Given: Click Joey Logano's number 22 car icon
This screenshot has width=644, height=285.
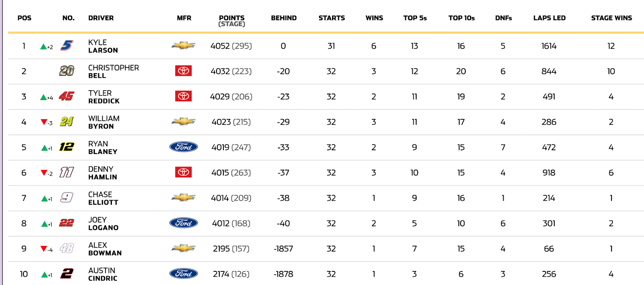Looking at the screenshot, I should click(x=67, y=223).
